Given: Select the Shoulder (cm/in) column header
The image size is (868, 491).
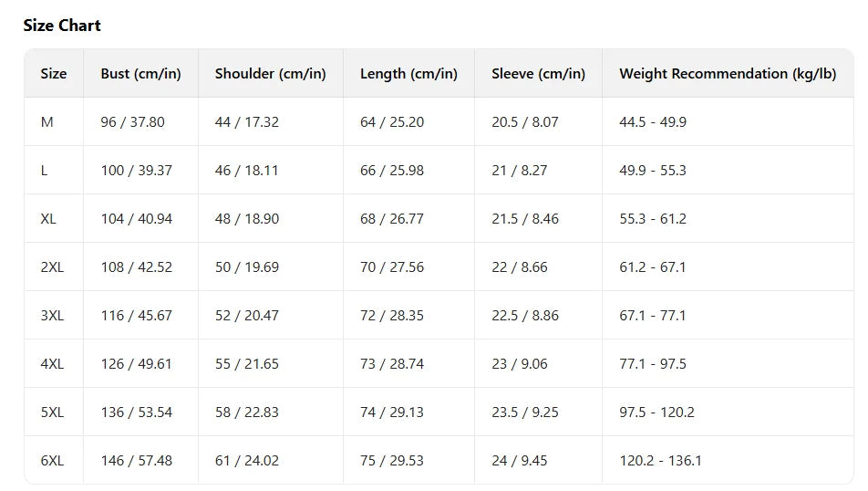Looking at the screenshot, I should pyautogui.click(x=271, y=74).
